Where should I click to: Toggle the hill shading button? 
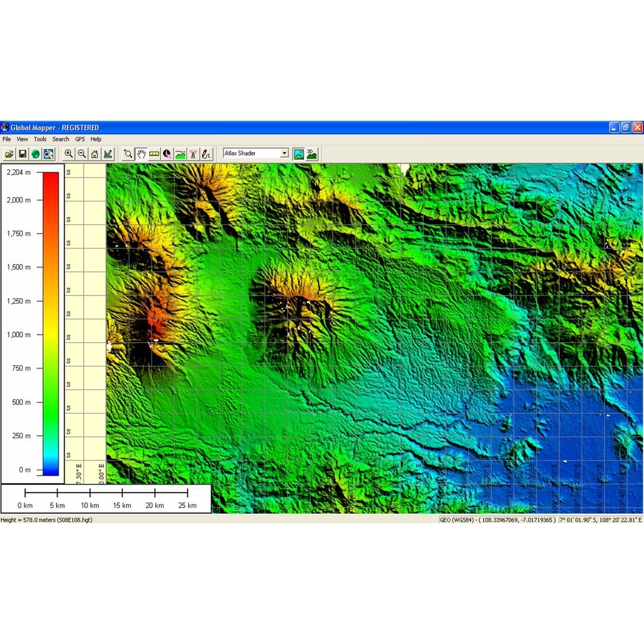coord(299,154)
